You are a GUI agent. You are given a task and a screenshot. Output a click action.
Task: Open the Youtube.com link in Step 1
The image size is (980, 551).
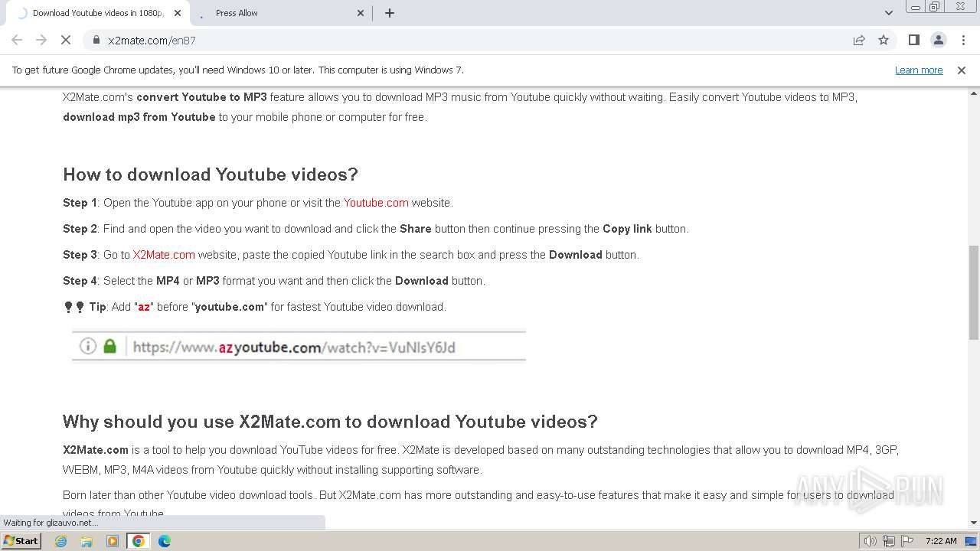click(376, 203)
